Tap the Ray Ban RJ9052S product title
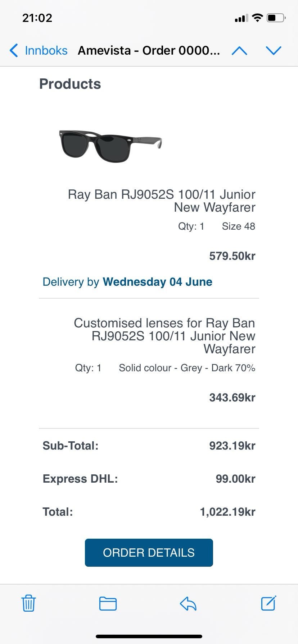This screenshot has height=644, width=298. [162, 201]
